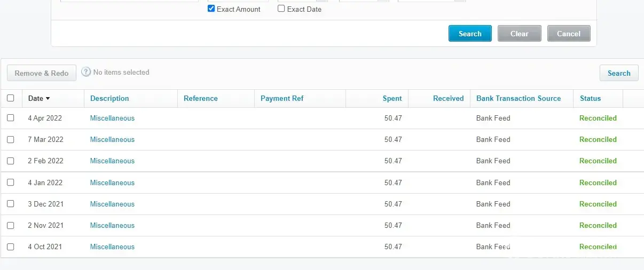The height and width of the screenshot is (270, 644).
Task: Open Miscellaneous link for 4 Apr 2022
Action: point(112,118)
